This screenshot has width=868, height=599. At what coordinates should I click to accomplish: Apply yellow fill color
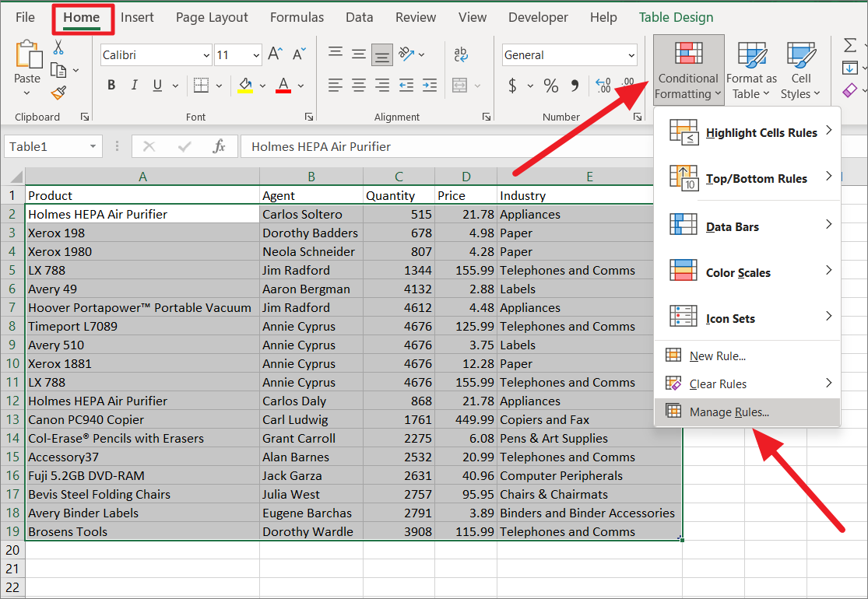245,85
